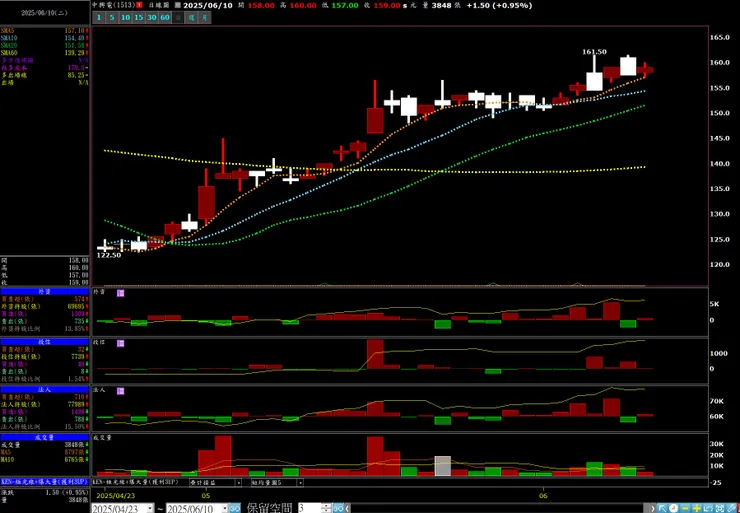This screenshot has height=513, width=740.
Task: Click the 122.50 low price label on chart
Action: (x=109, y=255)
